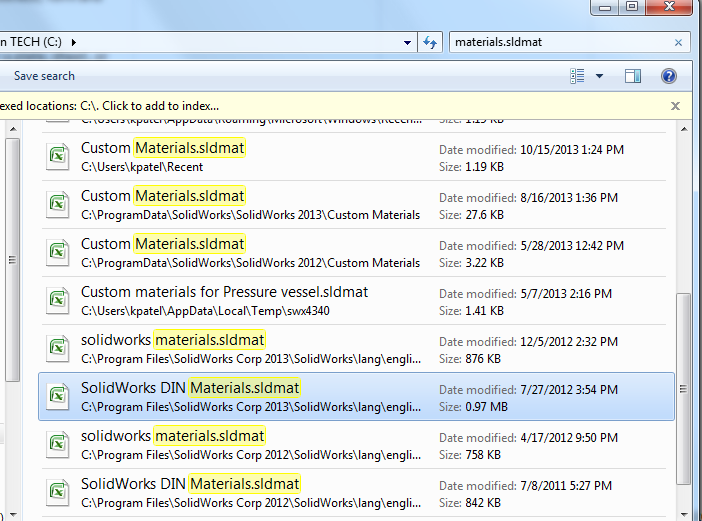Viewport: 702px width, 521px height.
Task: Clear the materials.sldmat search text
Action: coord(678,43)
